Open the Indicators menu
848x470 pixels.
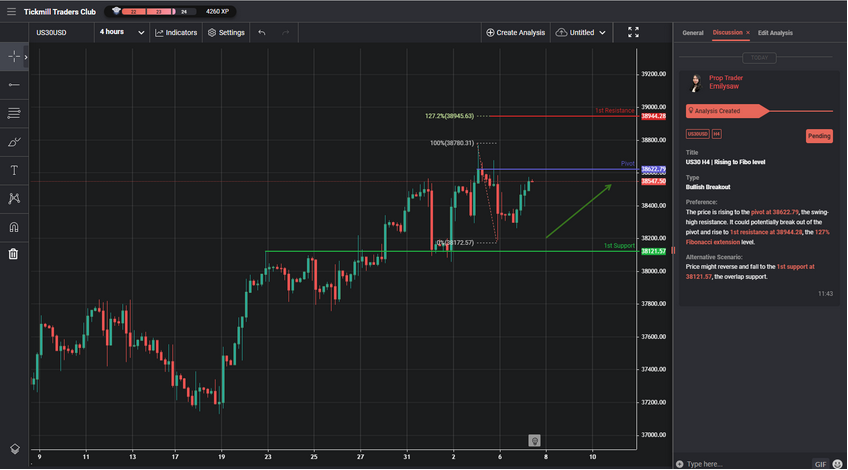click(176, 32)
